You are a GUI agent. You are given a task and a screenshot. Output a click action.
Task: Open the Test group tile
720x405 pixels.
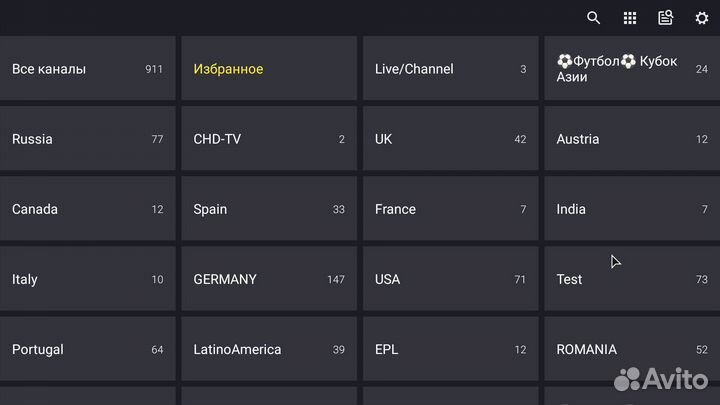point(631,279)
